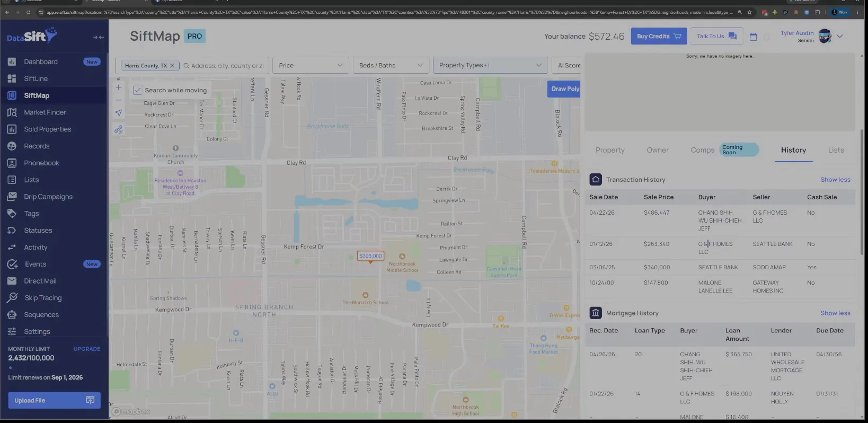Viewport: 868px width, 423px height.
Task: Select the $395,000 price marker on map
Action: pyautogui.click(x=370, y=256)
